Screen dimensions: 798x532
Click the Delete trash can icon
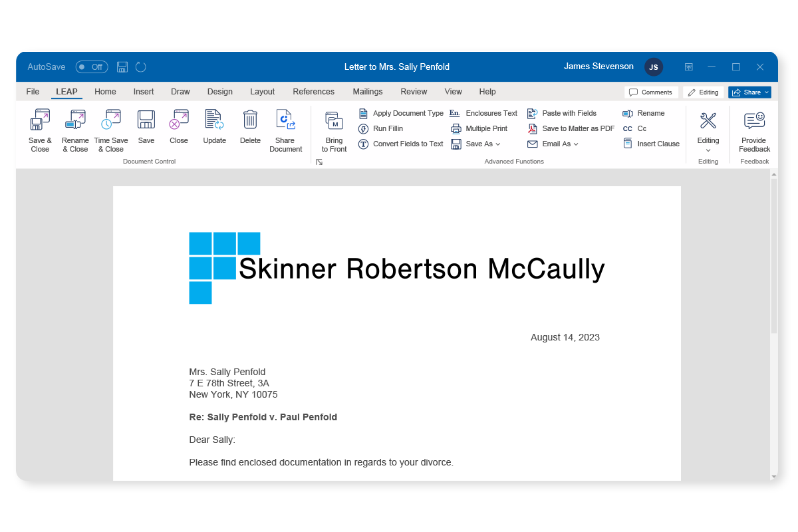[x=250, y=120]
